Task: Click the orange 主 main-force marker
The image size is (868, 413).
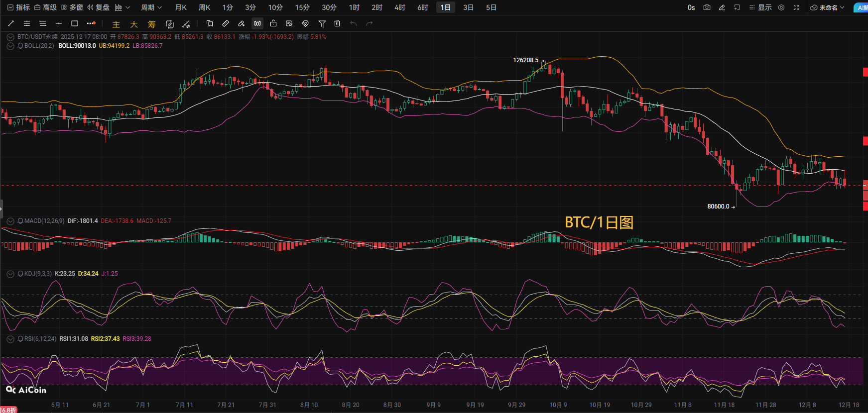Action: pos(116,24)
